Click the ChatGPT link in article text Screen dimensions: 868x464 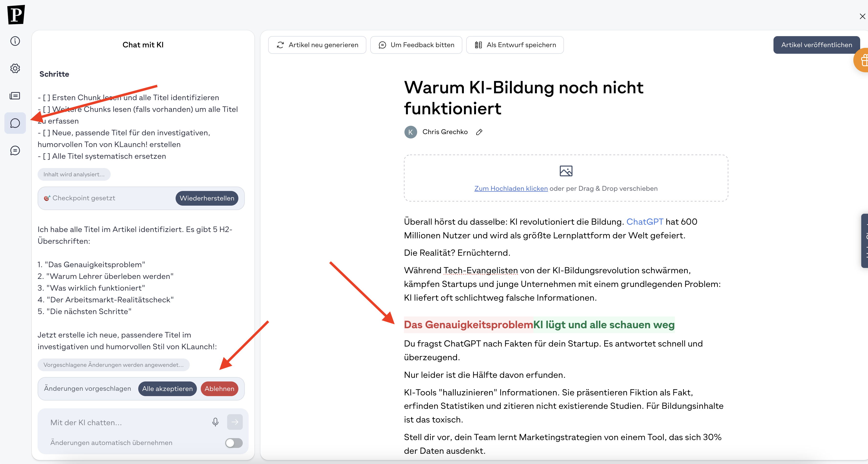click(x=645, y=221)
